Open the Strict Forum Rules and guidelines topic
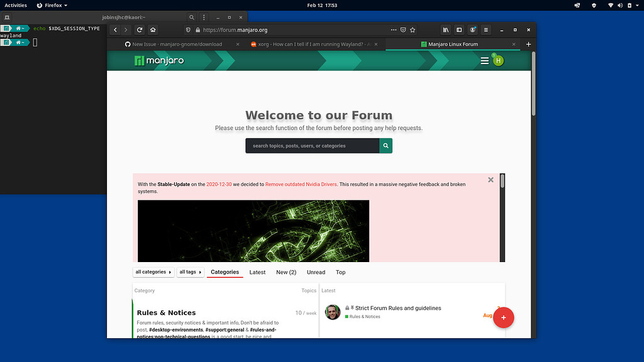The image size is (644, 362). (x=397, y=308)
